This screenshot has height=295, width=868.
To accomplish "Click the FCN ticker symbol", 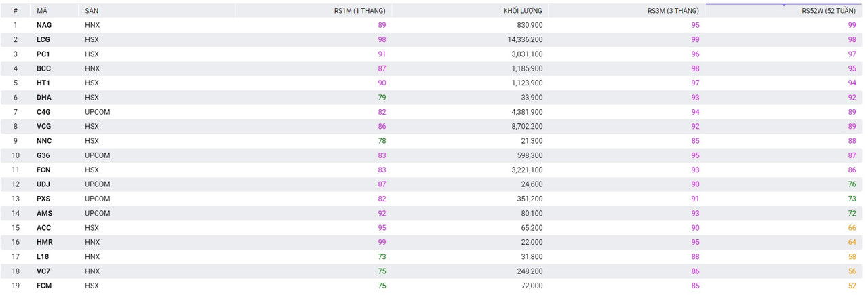I will click(43, 170).
